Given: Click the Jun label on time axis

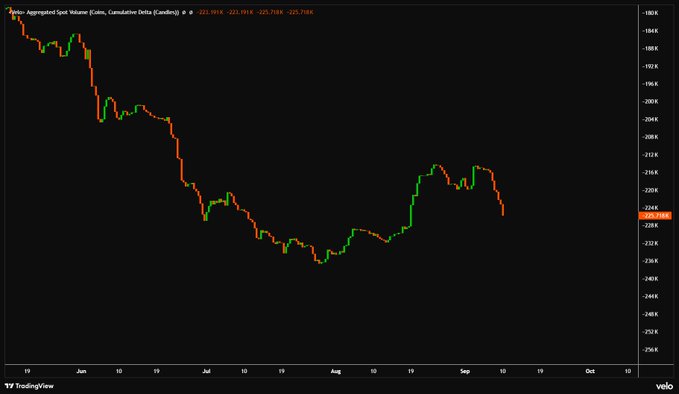Looking at the screenshot, I should 81,371.
